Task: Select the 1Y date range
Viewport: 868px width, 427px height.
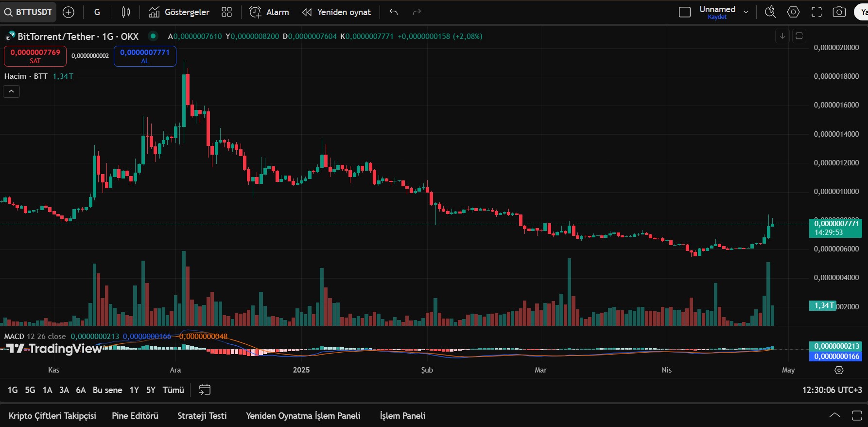Action: tap(134, 390)
